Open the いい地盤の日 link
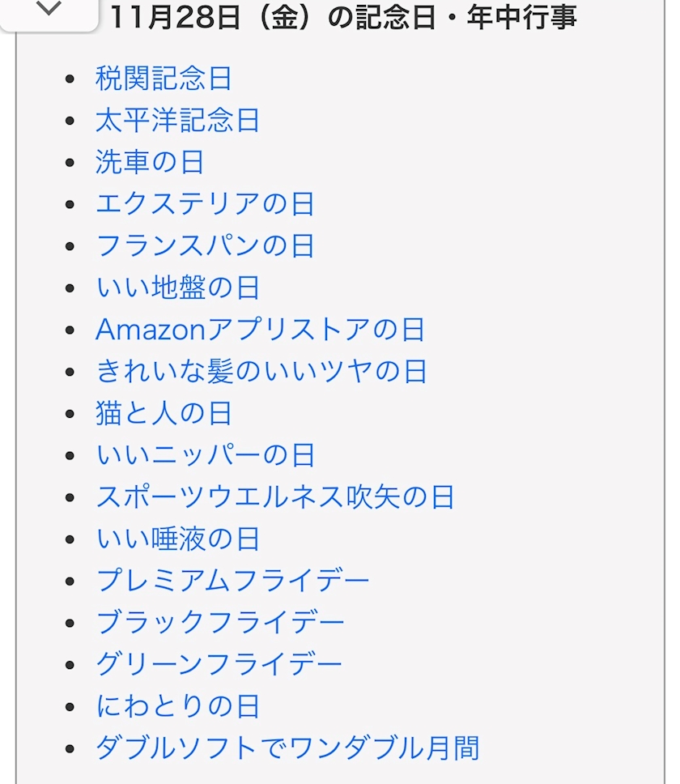The width and height of the screenshot is (680, 784). [x=177, y=288]
